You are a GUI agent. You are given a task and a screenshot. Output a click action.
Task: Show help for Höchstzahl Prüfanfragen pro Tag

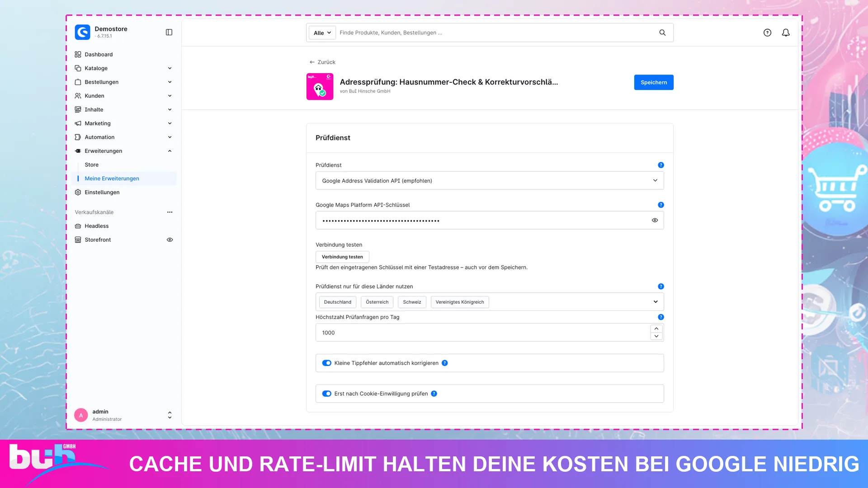pos(661,317)
